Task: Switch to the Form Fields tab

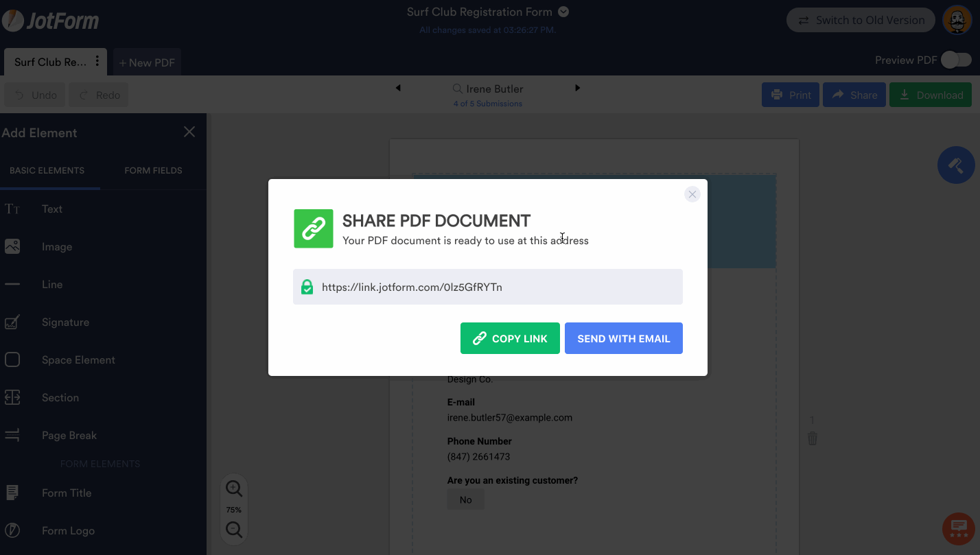Action: (x=153, y=171)
